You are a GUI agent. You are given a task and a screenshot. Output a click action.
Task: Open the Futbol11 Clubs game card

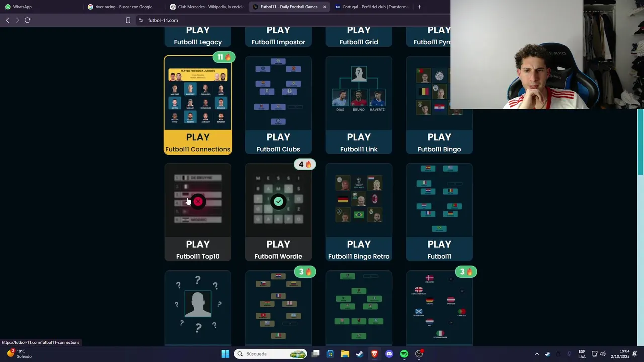(278, 105)
